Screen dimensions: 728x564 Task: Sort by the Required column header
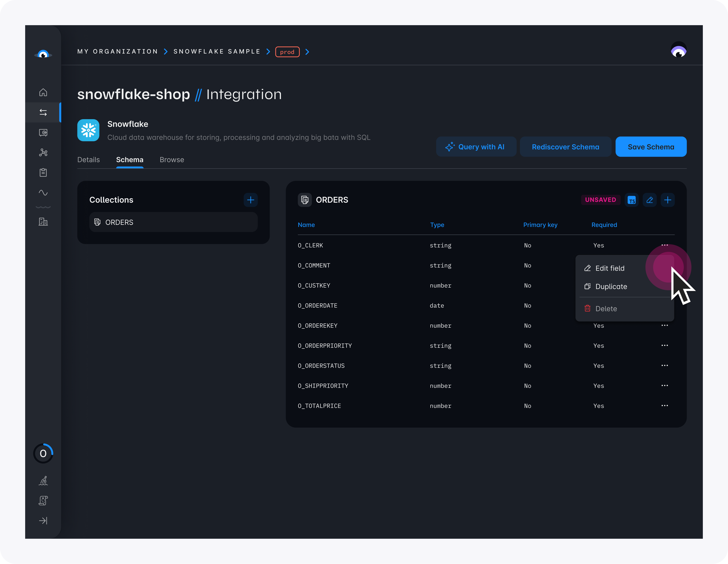[604, 225]
